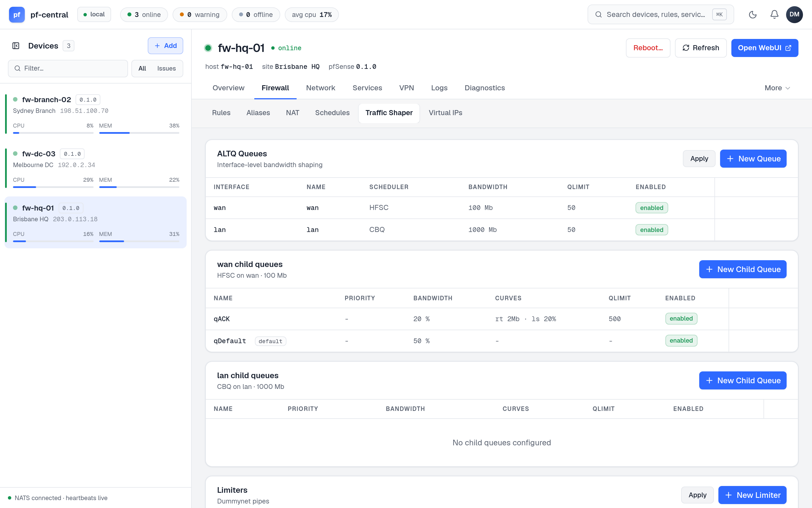812x508 pixels.
Task: Click the local environment badge
Action: click(x=94, y=14)
